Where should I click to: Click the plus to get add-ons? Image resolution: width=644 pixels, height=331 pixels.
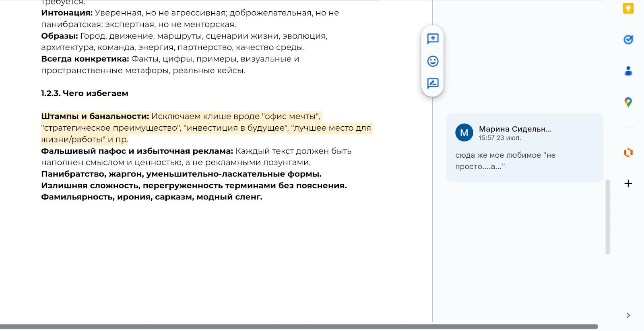(628, 183)
